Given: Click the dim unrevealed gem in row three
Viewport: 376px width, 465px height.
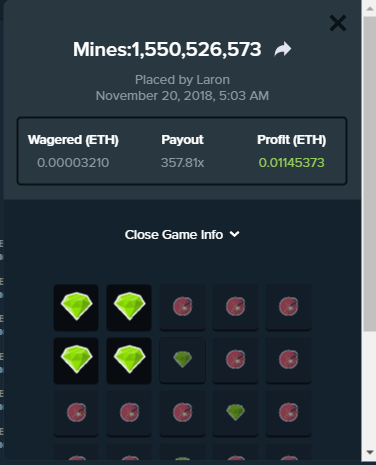Looking at the screenshot, I should tap(235, 413).
